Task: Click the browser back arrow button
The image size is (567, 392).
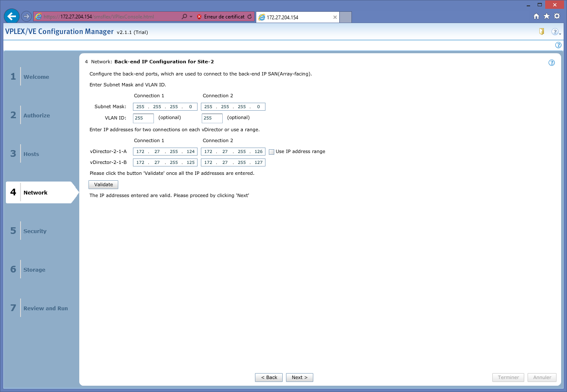Action: coord(12,16)
